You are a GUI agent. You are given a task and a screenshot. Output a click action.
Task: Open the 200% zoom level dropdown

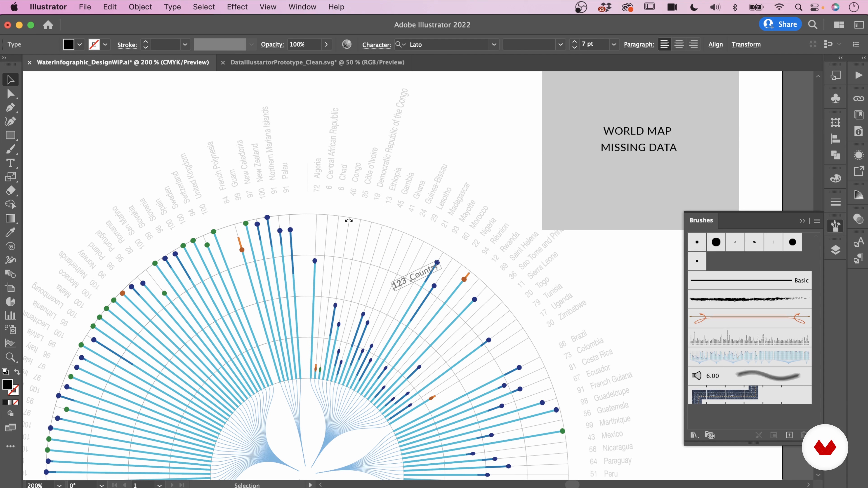tap(59, 485)
